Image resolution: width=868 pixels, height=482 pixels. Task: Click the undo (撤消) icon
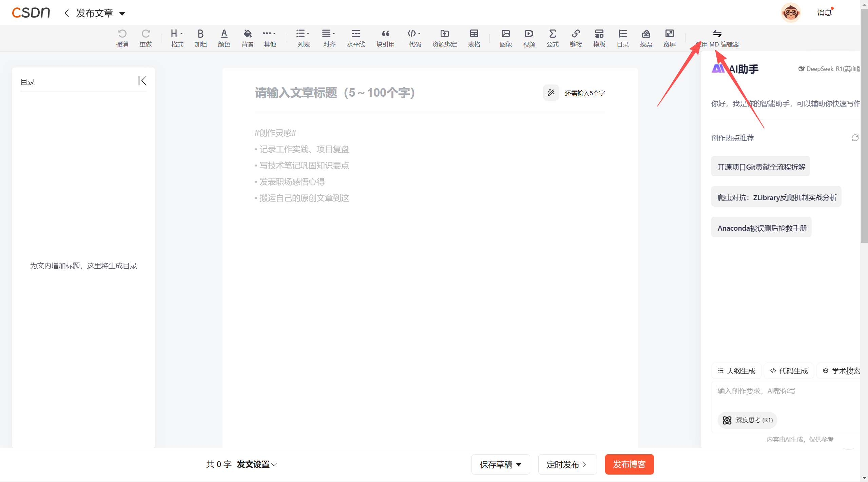click(122, 33)
